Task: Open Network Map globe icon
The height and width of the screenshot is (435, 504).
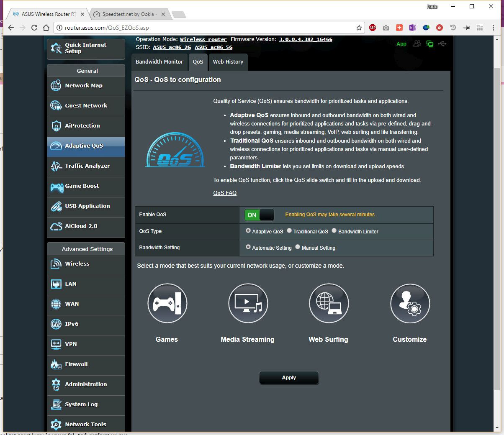Action: (56, 86)
